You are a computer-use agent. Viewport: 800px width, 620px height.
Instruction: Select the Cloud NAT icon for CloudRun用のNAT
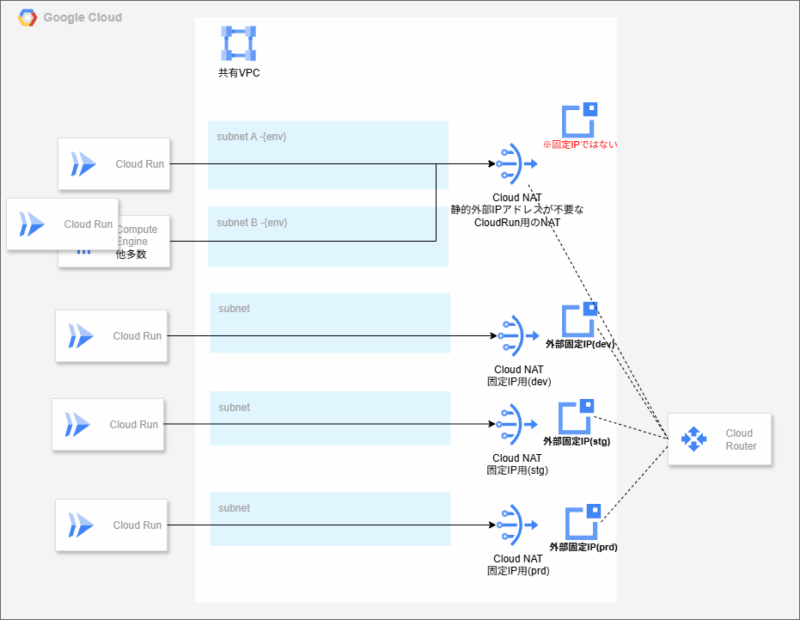point(516,164)
